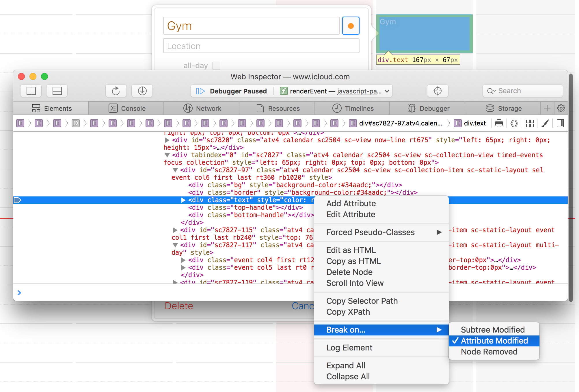Click the resume debugger play icon
Image resolution: width=579 pixels, height=392 pixels.
pyautogui.click(x=200, y=91)
